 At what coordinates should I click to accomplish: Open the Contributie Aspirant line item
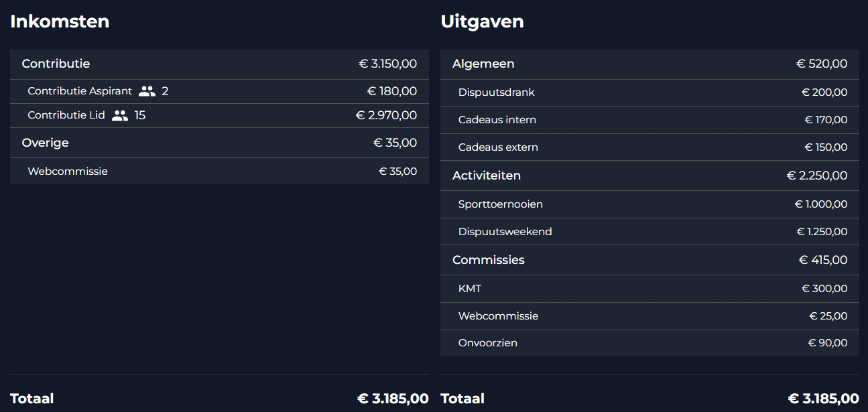point(219,92)
